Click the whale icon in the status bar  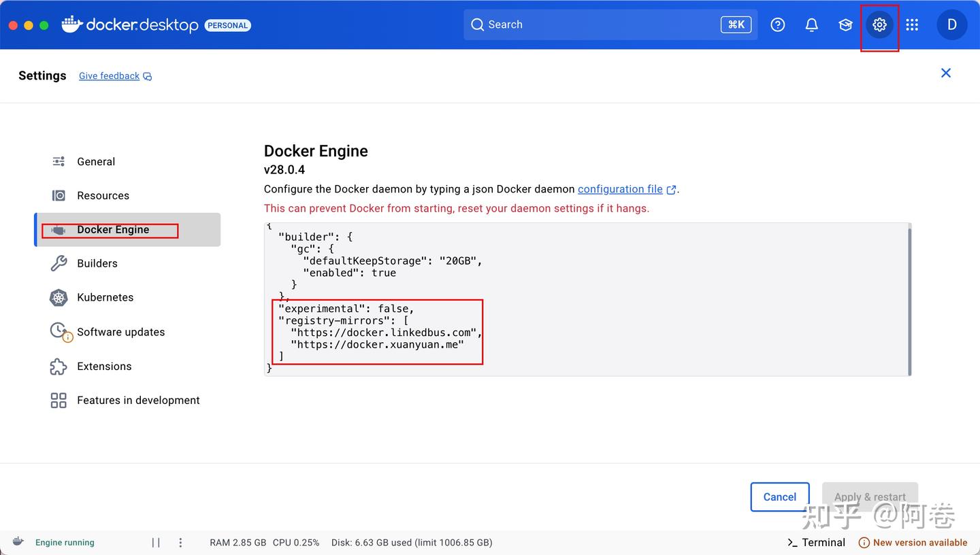18,542
